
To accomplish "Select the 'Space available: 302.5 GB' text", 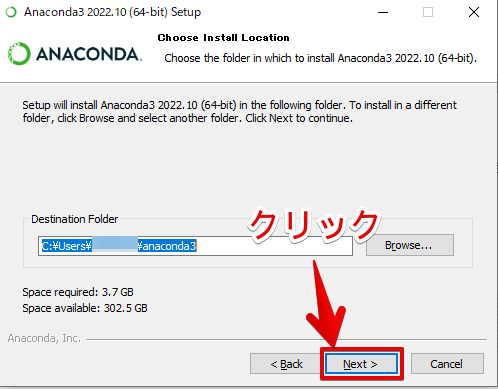I will tap(85, 308).
